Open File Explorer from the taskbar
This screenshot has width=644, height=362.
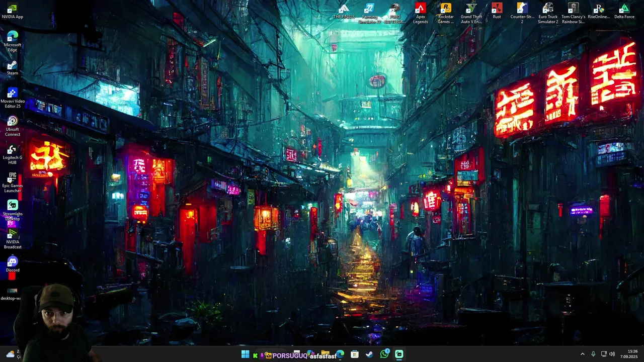(x=326, y=354)
